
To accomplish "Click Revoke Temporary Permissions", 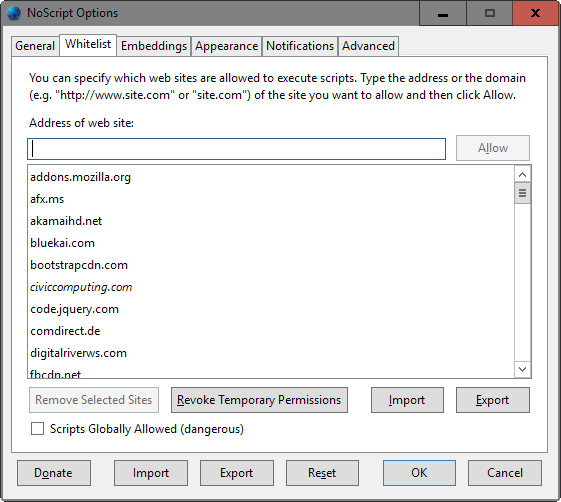I will tap(259, 400).
